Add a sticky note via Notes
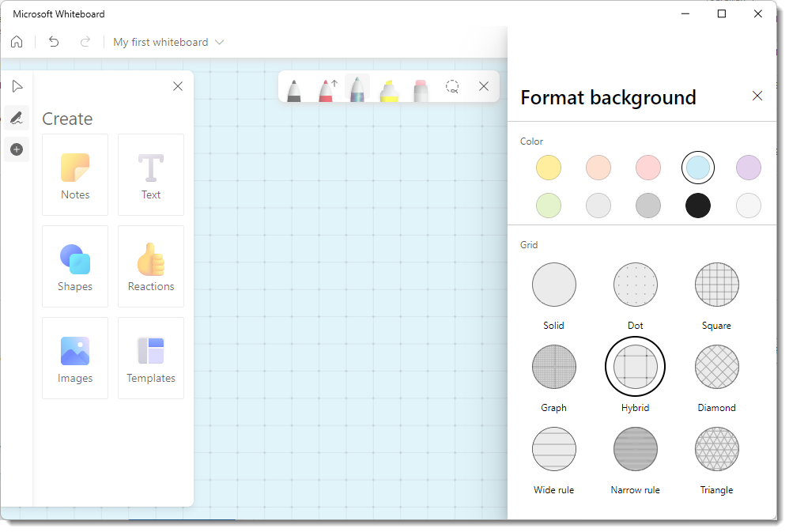This screenshot has height=532, width=789. tap(75, 175)
